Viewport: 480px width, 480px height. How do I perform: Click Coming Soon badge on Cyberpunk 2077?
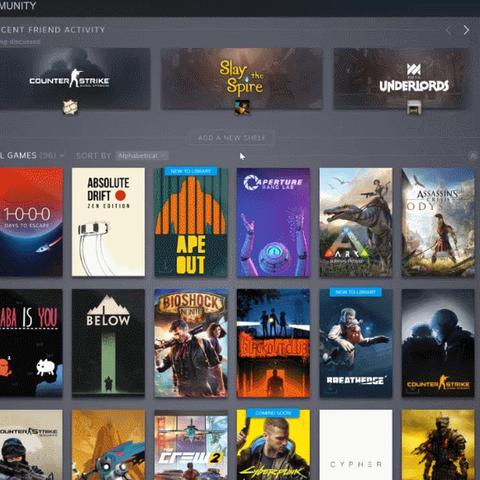[273, 413]
